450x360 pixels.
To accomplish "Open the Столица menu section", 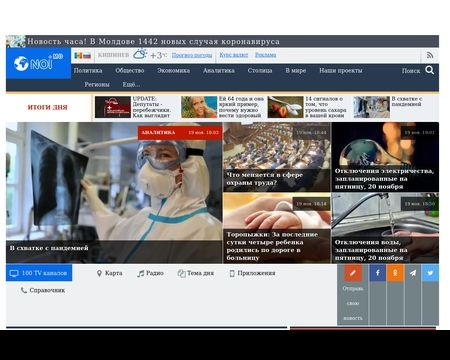I will (260, 70).
